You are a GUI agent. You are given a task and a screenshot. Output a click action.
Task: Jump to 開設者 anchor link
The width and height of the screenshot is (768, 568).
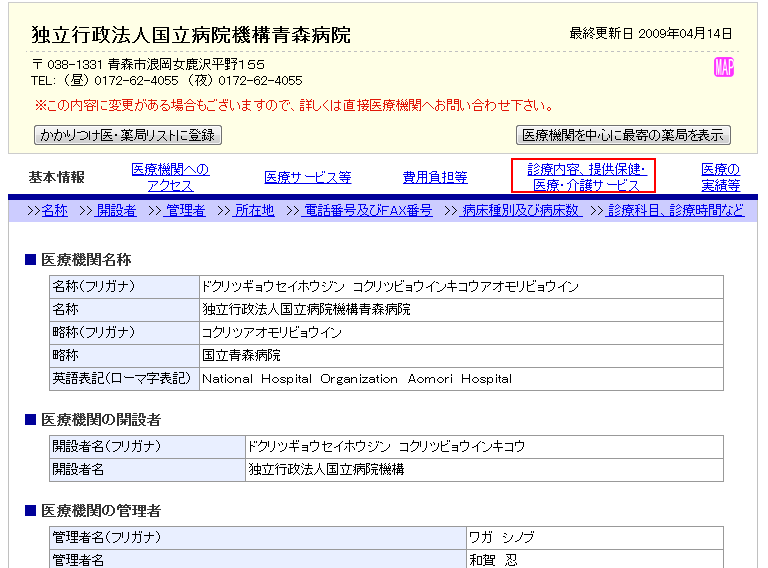116,211
